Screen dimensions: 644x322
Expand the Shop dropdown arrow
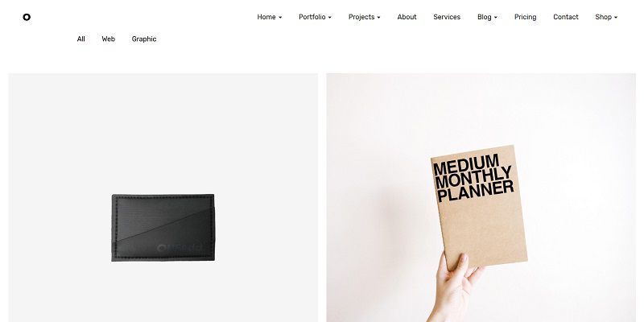[616, 18]
